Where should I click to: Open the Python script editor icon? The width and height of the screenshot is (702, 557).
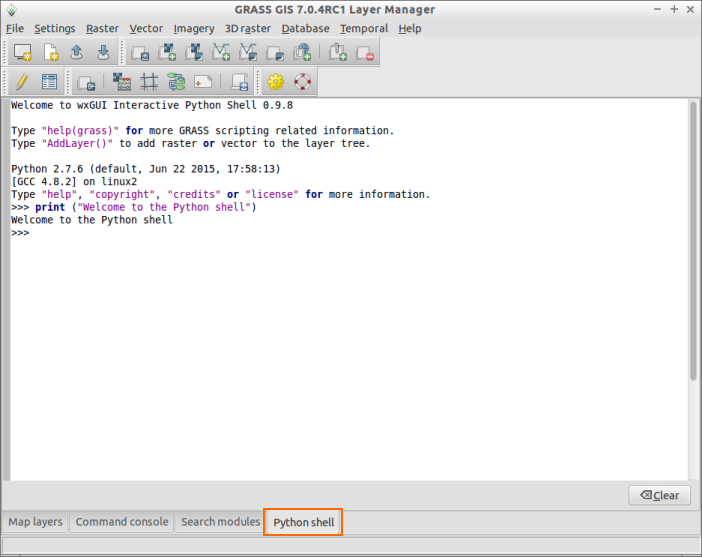click(x=240, y=82)
